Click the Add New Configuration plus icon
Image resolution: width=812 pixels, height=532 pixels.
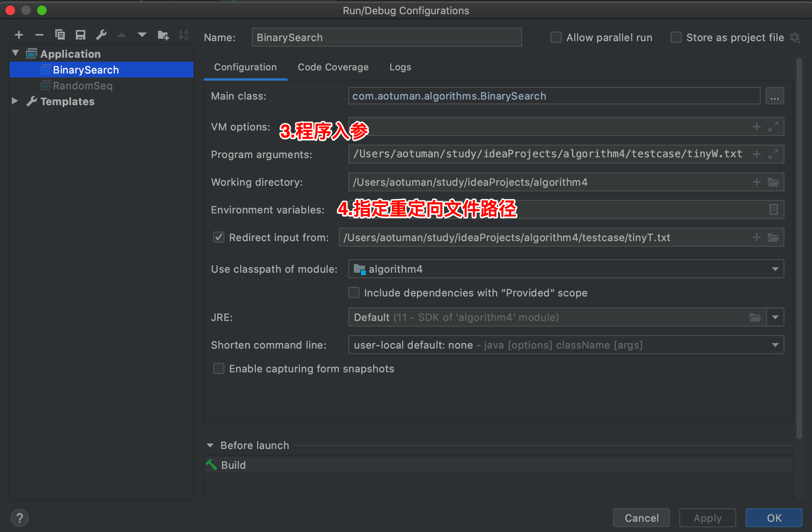(x=19, y=35)
